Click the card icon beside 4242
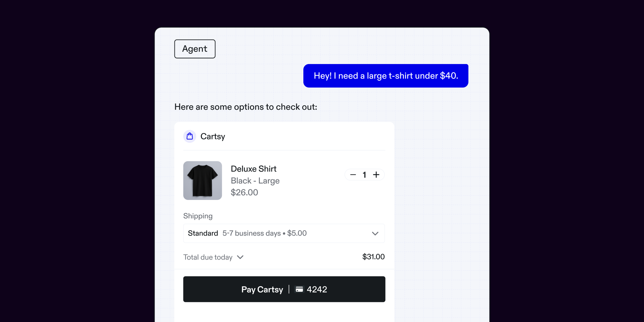The width and height of the screenshot is (644, 322). pyautogui.click(x=300, y=289)
